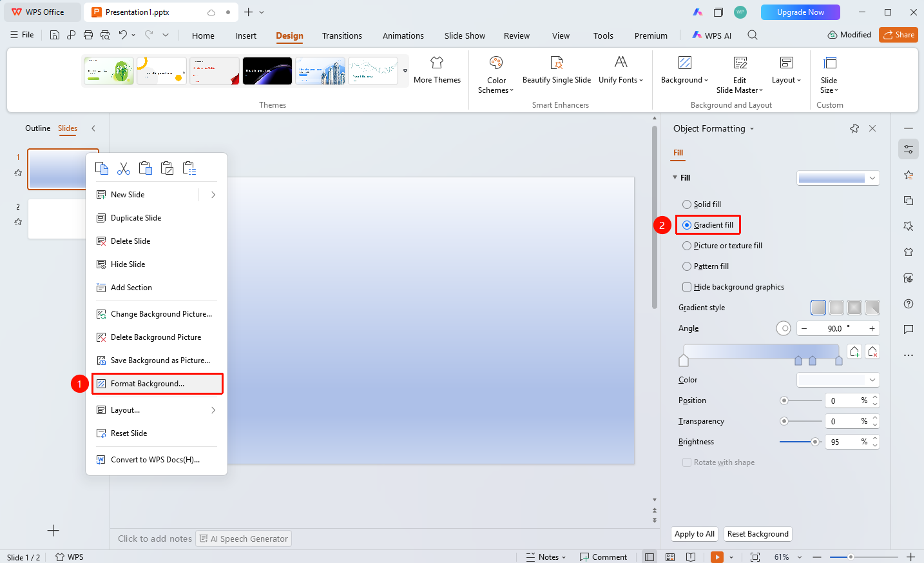
Task: Switch to the Transitions ribbon tab
Action: point(342,35)
